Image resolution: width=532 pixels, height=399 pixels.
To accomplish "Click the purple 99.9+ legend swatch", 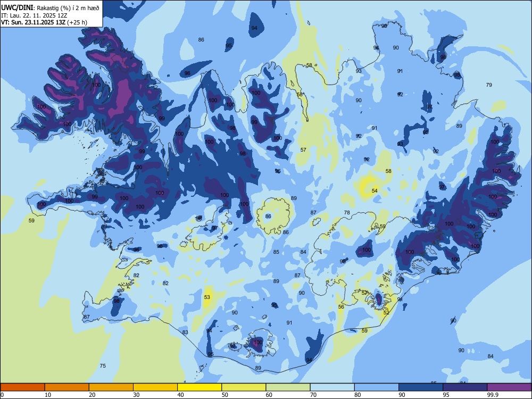I will coord(509,387).
